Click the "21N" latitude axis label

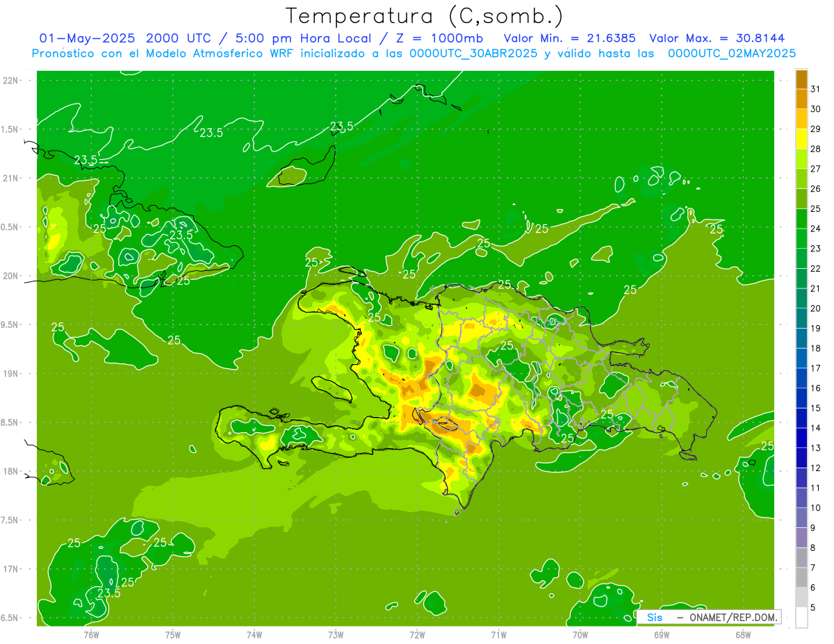[12, 179]
